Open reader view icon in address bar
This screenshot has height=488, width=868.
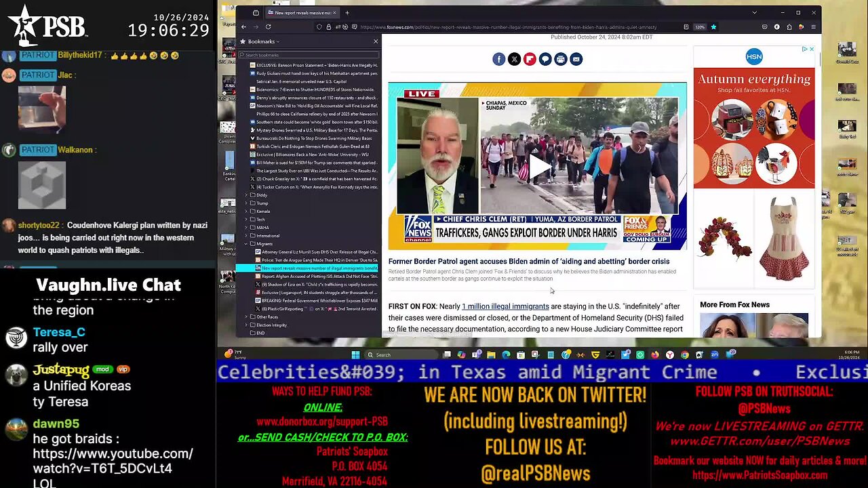click(x=686, y=26)
